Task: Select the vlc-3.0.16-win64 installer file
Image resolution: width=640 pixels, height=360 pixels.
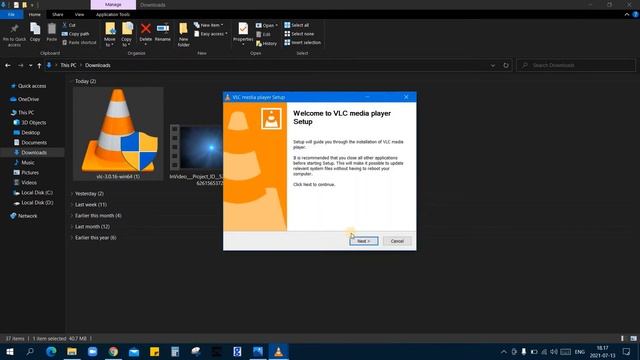Action: [x=118, y=133]
